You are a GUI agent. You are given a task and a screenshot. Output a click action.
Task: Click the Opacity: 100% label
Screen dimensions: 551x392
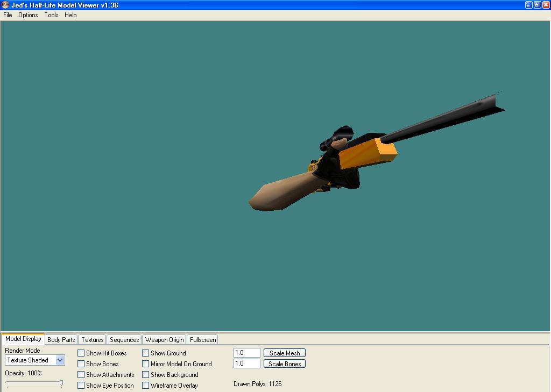tap(23, 373)
